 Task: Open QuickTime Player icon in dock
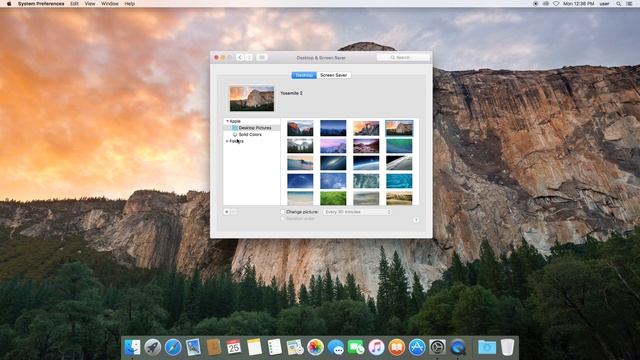[x=458, y=347]
